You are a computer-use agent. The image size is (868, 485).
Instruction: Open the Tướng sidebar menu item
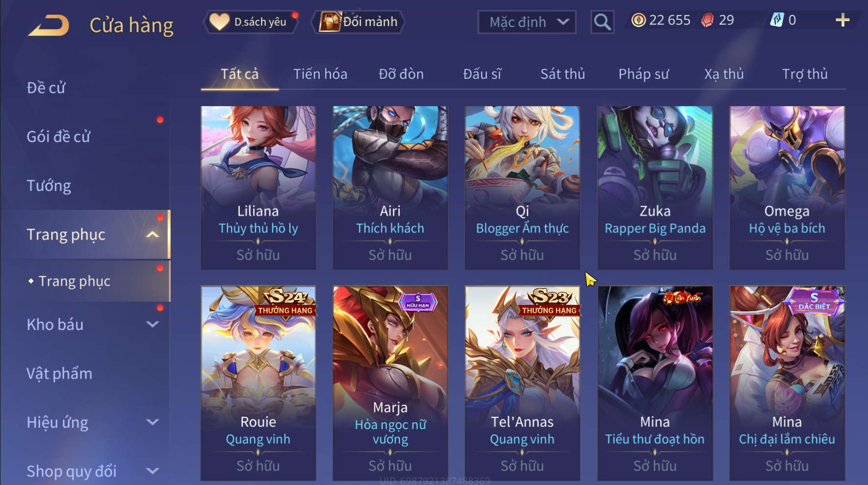point(49,186)
